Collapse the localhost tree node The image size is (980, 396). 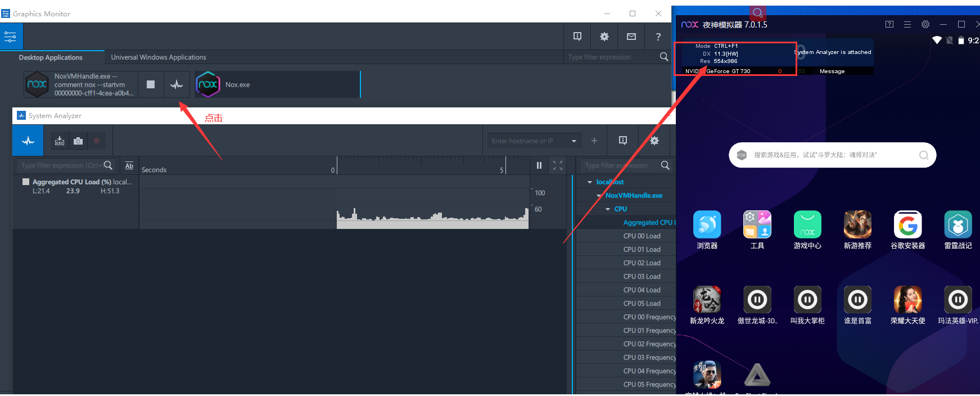tap(590, 182)
